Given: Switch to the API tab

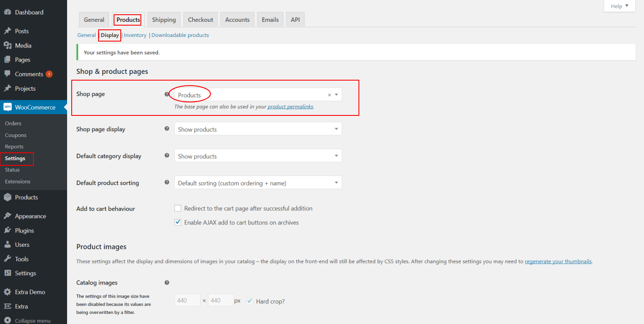Looking at the screenshot, I should coord(295,20).
